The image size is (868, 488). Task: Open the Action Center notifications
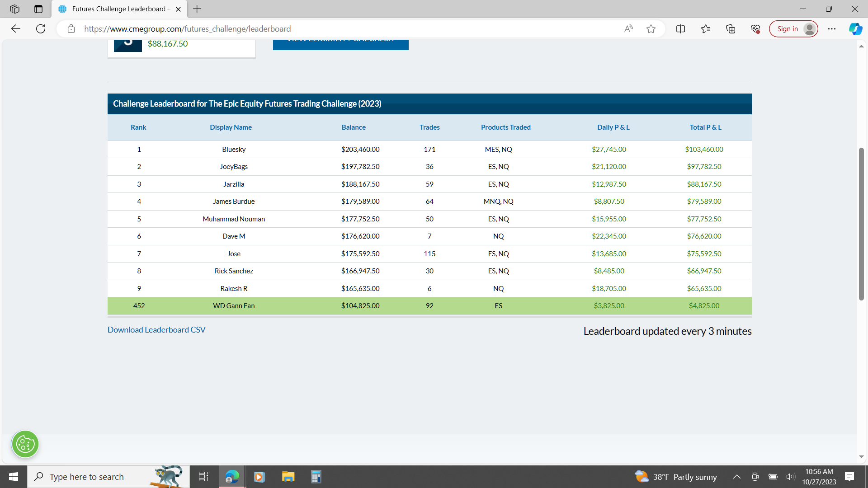pos(849,477)
